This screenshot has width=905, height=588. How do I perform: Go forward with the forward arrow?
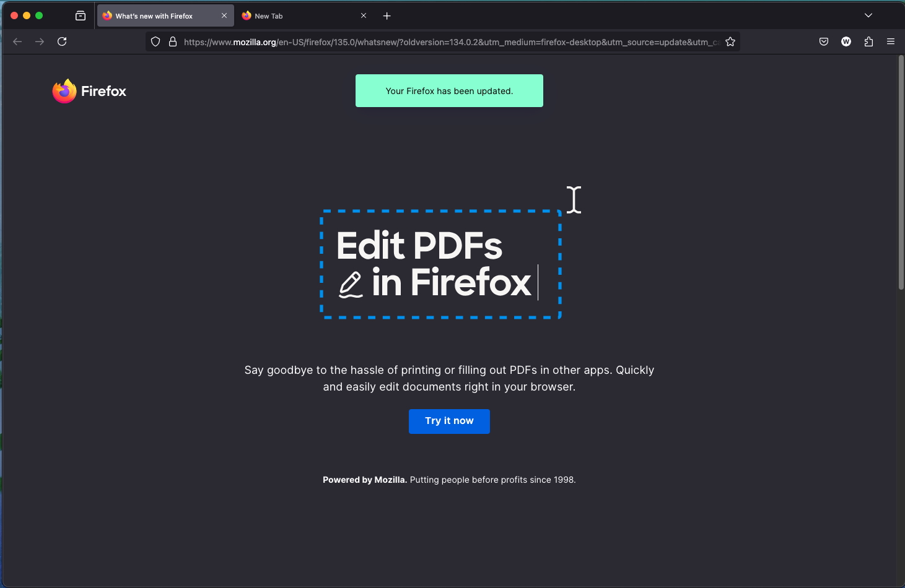click(40, 41)
